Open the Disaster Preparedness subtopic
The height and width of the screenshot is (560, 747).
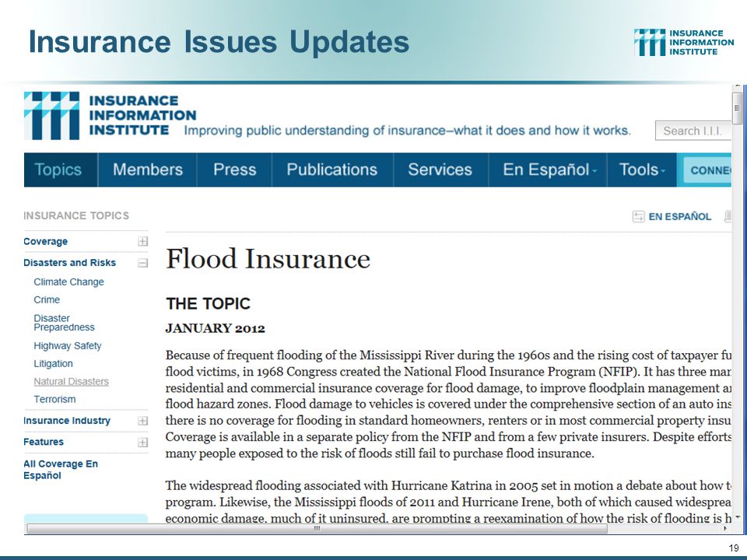[64, 323]
